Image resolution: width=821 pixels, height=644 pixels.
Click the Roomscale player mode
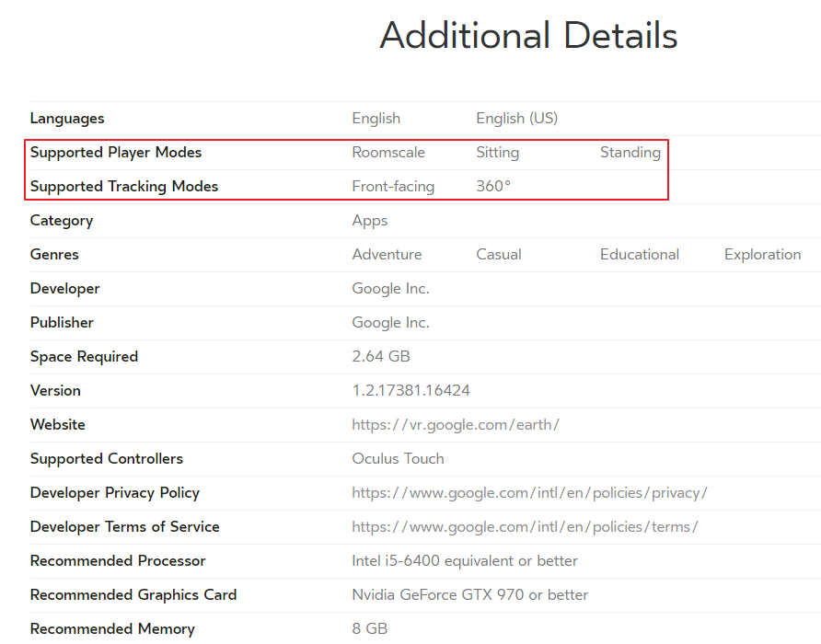pos(388,153)
